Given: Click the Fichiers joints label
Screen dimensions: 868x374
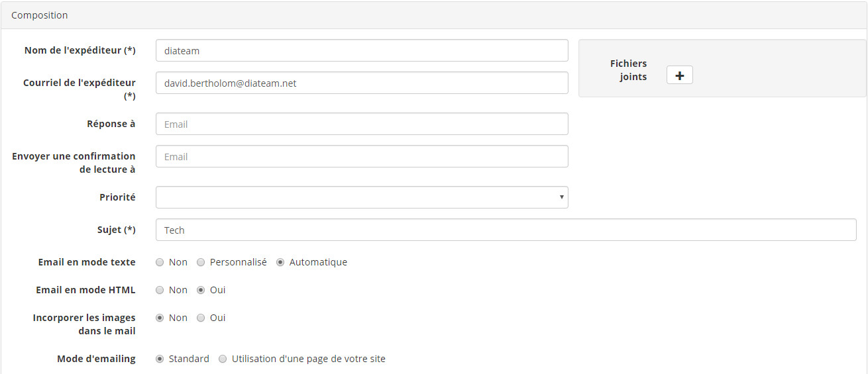Looking at the screenshot, I should (628, 70).
